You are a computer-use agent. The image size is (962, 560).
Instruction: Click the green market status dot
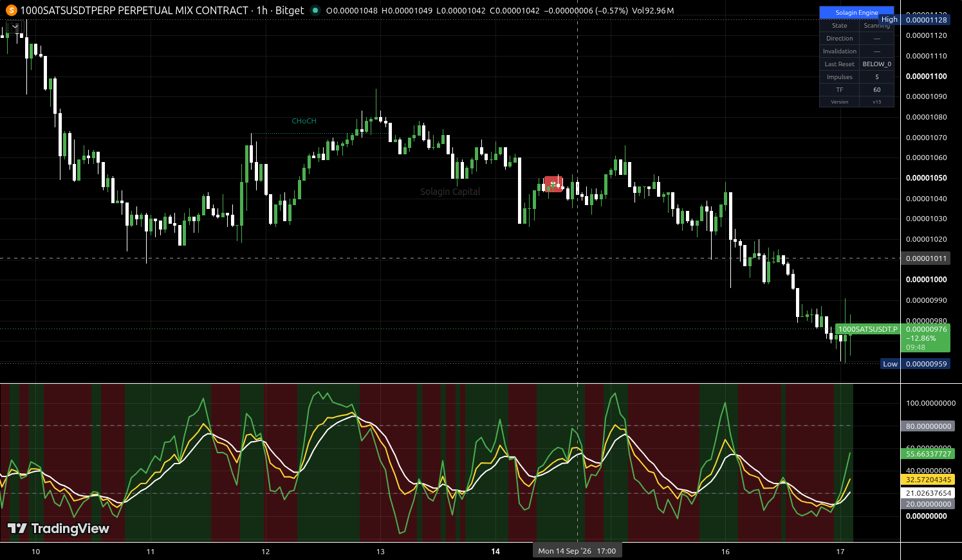click(315, 10)
